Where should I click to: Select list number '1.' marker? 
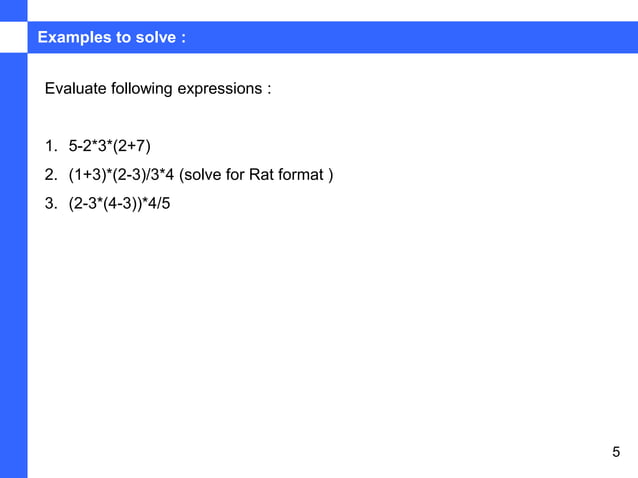click(51, 146)
